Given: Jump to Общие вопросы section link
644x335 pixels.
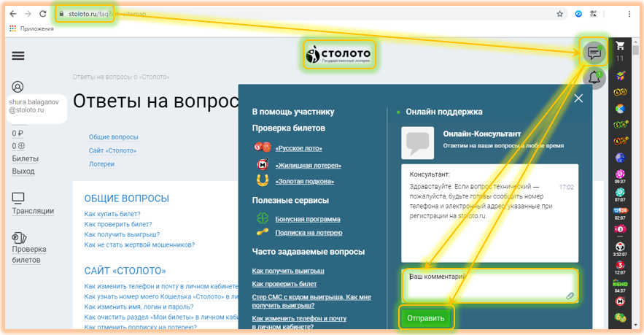Looking at the screenshot, I should (x=113, y=137).
